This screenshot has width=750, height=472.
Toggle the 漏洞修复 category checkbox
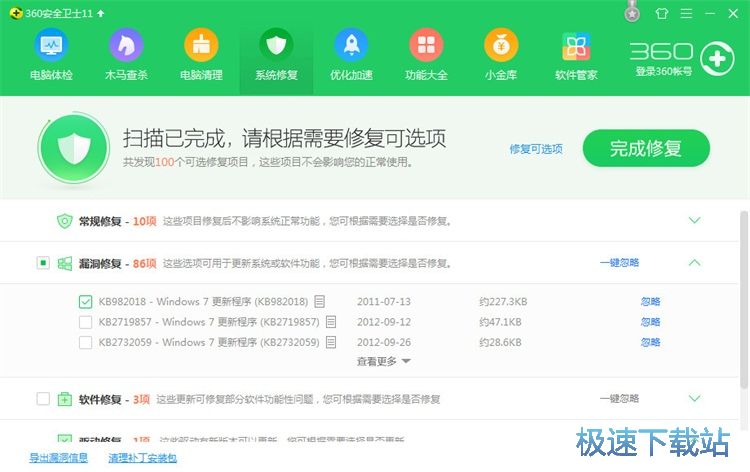[x=43, y=263]
